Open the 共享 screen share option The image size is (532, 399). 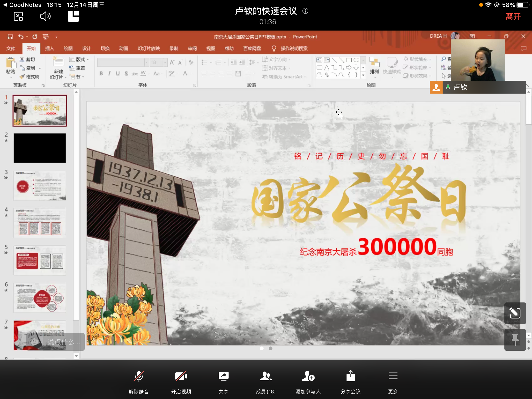tap(223, 382)
